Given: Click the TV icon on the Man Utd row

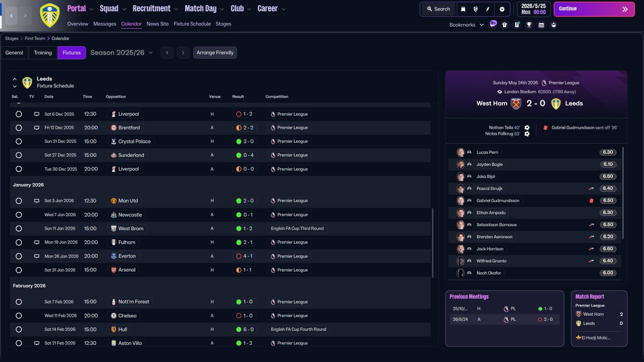Looking at the screenshot, I should pos(37,201).
